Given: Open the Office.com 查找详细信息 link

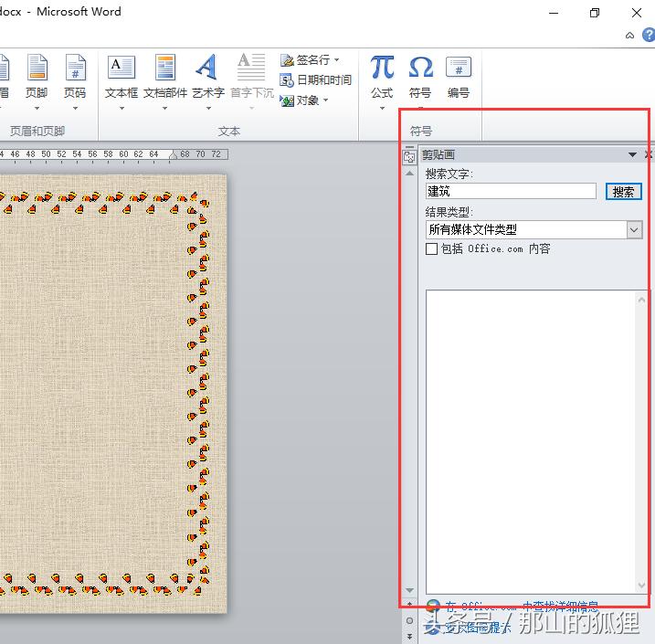Looking at the screenshot, I should click(x=522, y=606).
